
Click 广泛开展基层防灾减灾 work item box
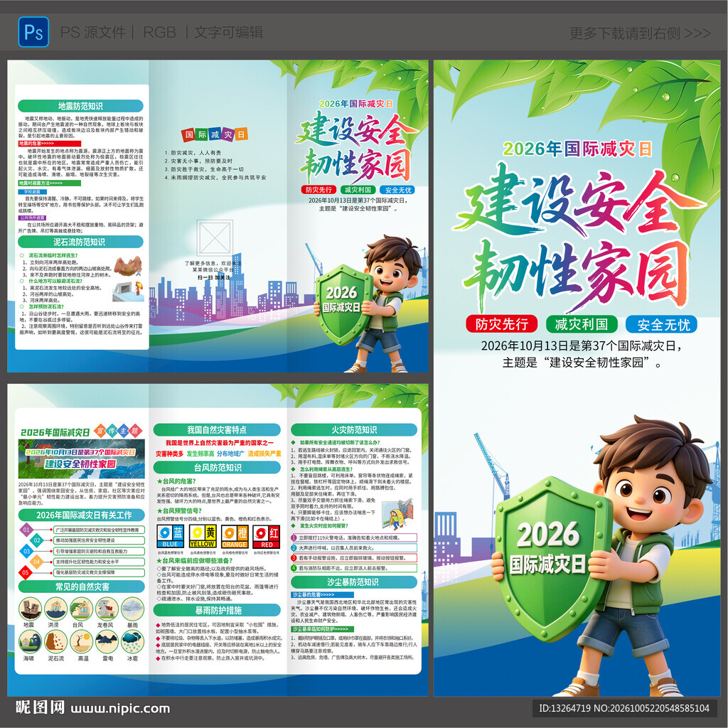pos(100,530)
